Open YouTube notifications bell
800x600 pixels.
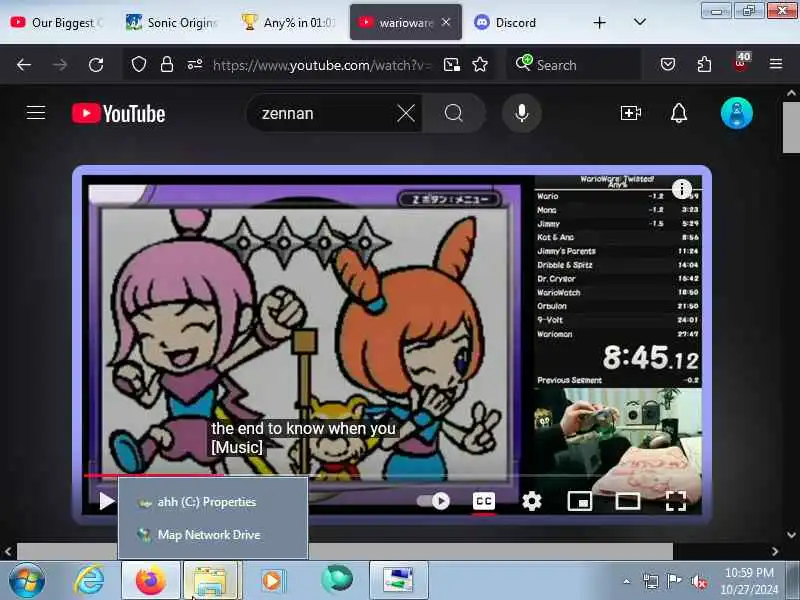click(x=679, y=113)
